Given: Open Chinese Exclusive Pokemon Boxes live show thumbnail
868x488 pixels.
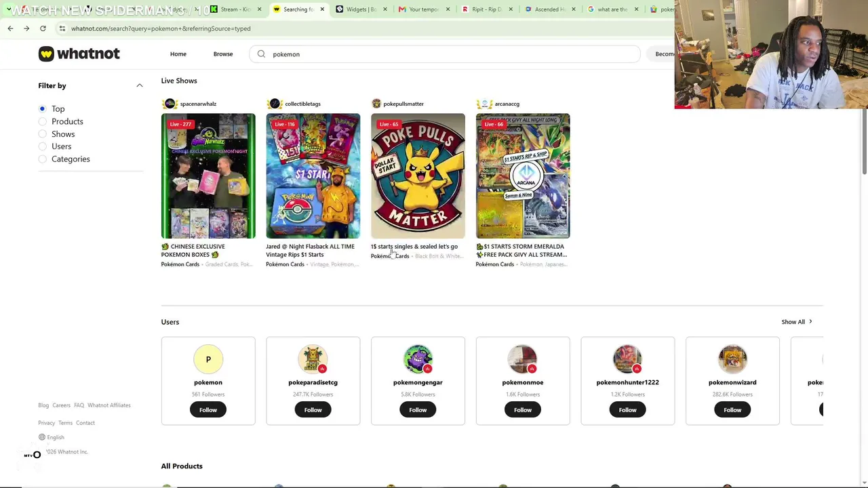Looking at the screenshot, I should (208, 176).
